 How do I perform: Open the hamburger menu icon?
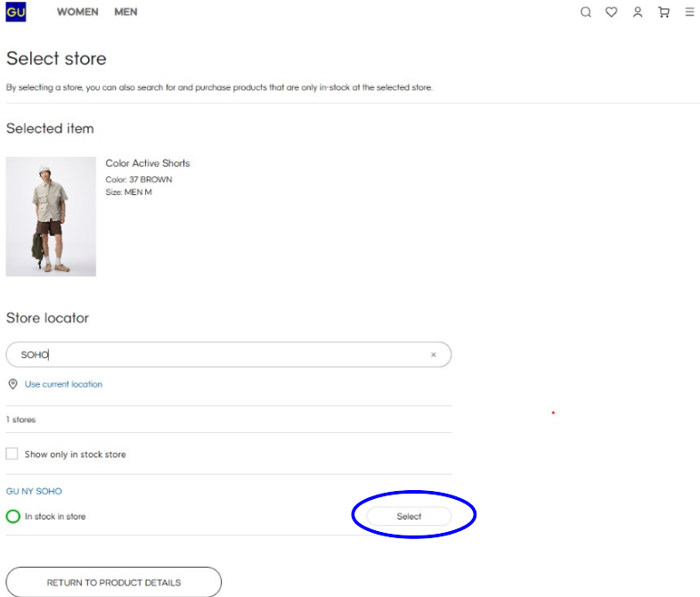point(689,12)
